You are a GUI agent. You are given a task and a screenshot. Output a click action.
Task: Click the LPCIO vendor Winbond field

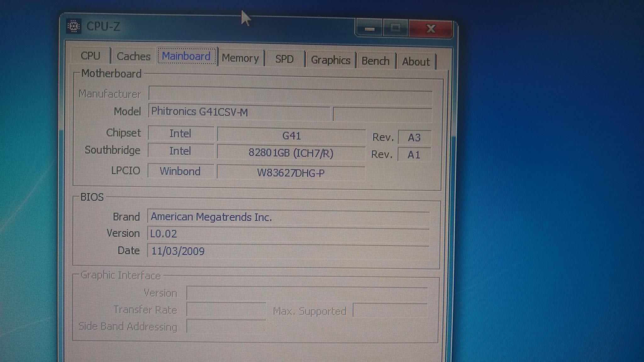[180, 171]
